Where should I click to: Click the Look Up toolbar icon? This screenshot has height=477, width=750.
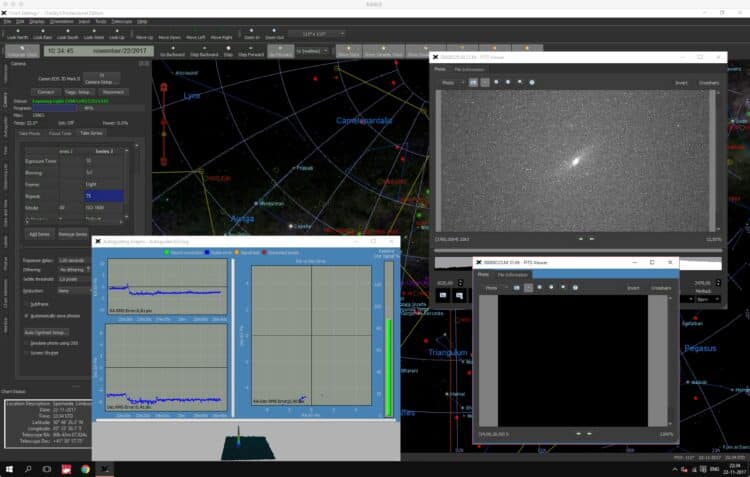[117, 33]
